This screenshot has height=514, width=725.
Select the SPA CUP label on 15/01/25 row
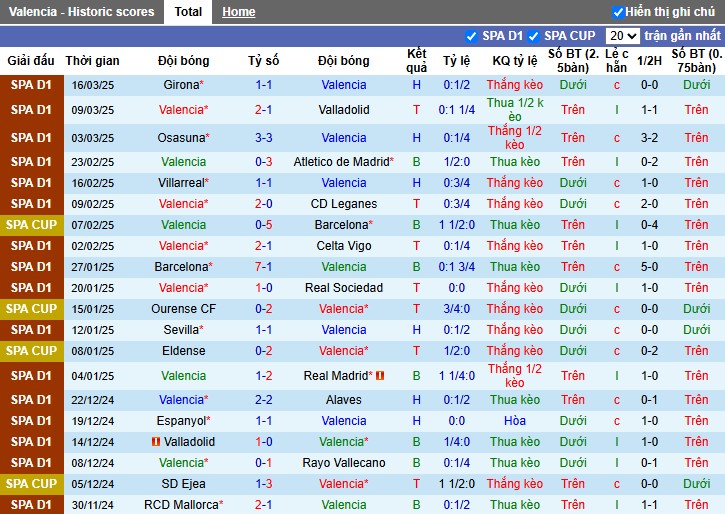click(31, 309)
